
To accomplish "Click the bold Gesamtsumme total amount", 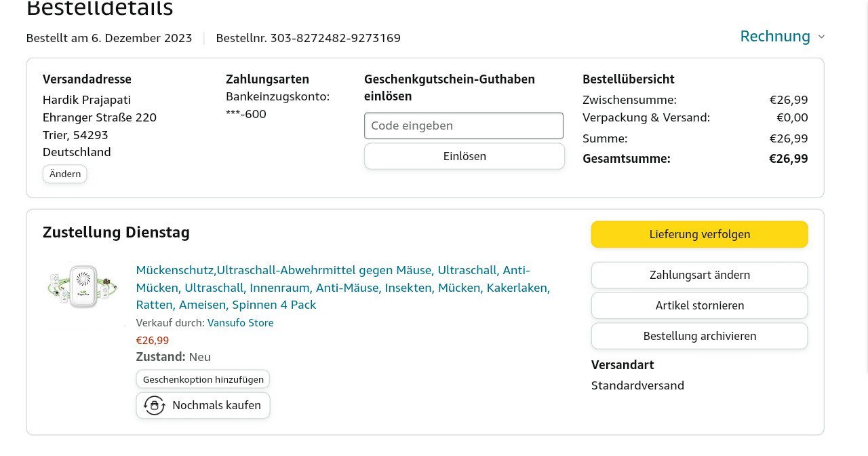I will coord(788,159).
